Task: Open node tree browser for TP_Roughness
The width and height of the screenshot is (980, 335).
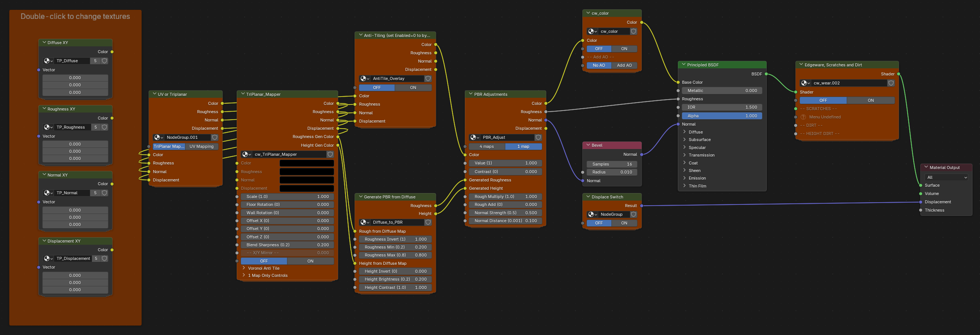Action: 48,127
